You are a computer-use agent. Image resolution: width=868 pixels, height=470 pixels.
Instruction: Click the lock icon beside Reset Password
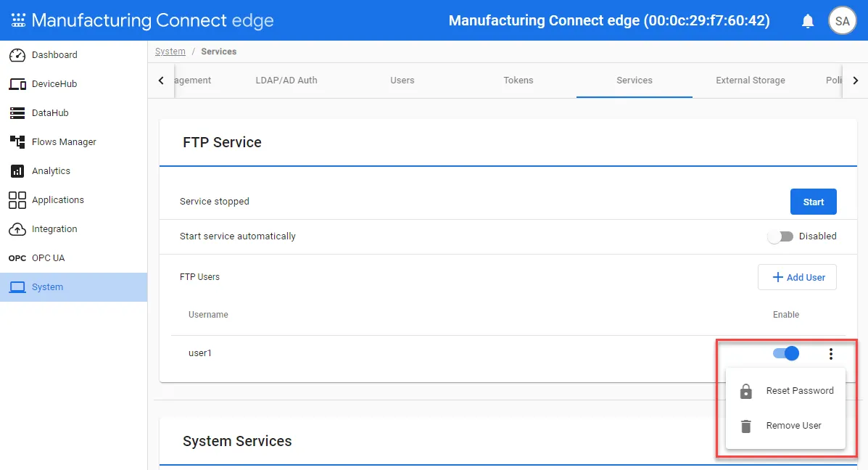point(745,392)
